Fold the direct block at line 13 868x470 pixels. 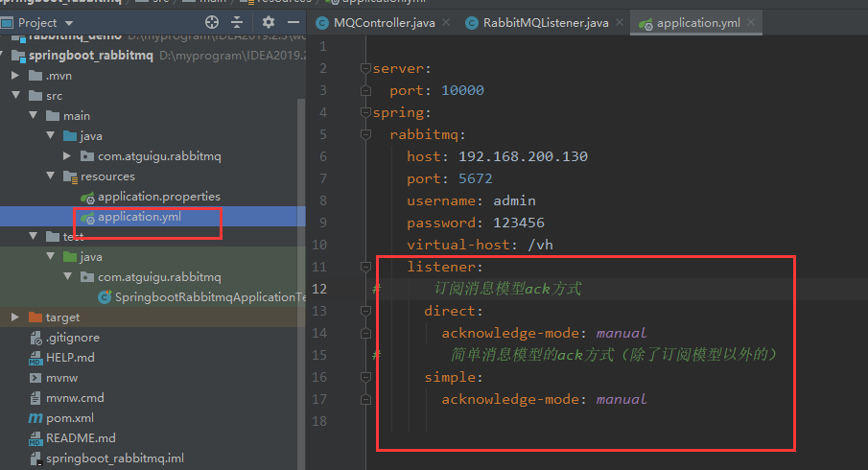click(x=365, y=311)
